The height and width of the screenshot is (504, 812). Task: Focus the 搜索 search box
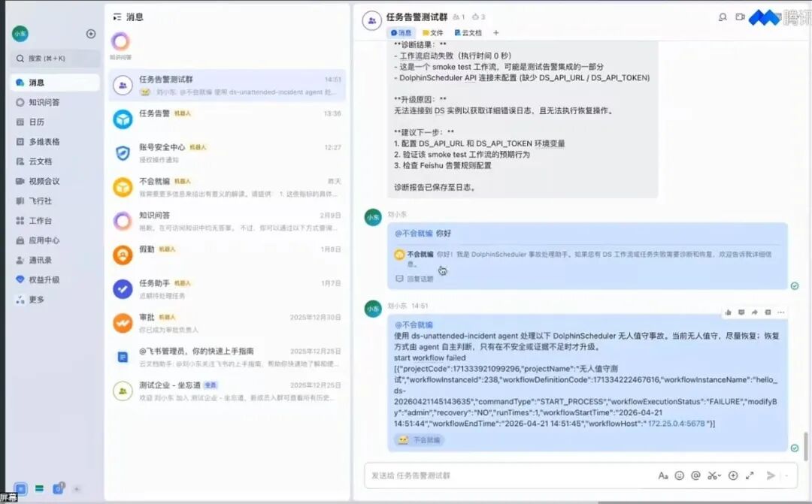pyautogui.click(x=55, y=59)
